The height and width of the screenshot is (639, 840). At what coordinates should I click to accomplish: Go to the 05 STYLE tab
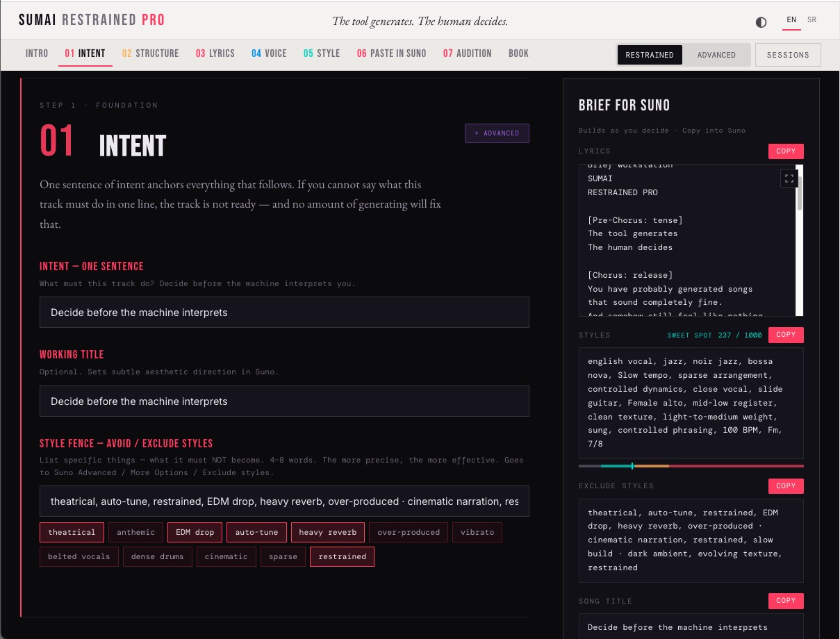(322, 53)
